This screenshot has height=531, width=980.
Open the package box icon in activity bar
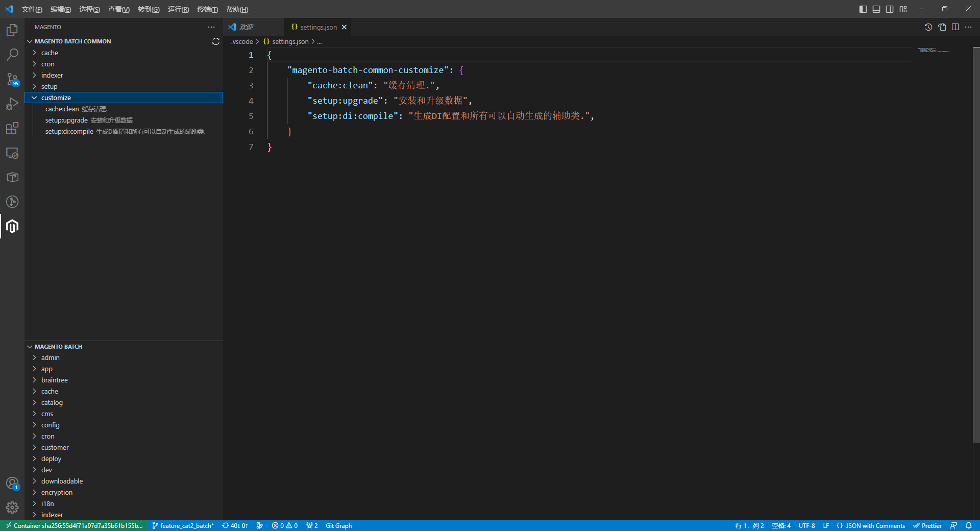tap(12, 177)
